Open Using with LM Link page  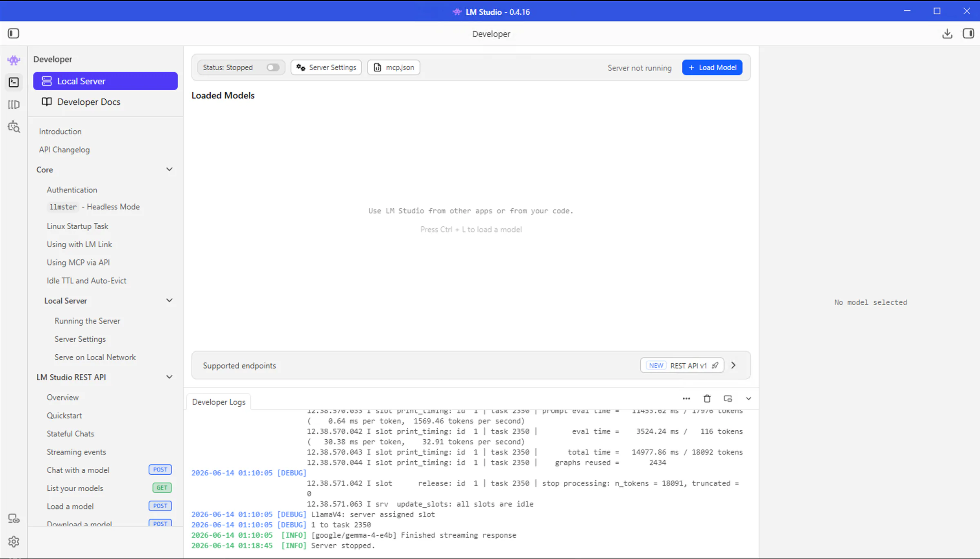pyautogui.click(x=79, y=244)
